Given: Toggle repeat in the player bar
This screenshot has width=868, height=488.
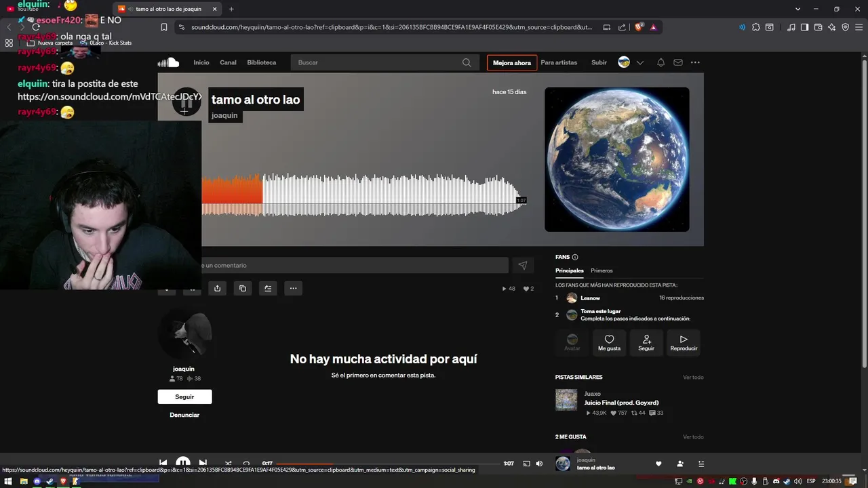Looking at the screenshot, I should [247, 464].
